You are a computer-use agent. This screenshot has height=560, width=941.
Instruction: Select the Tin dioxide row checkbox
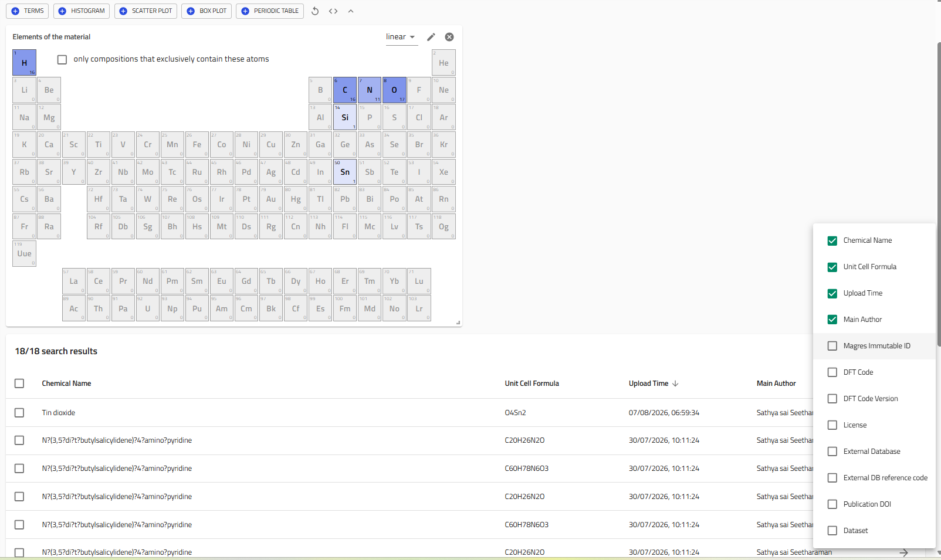19,413
